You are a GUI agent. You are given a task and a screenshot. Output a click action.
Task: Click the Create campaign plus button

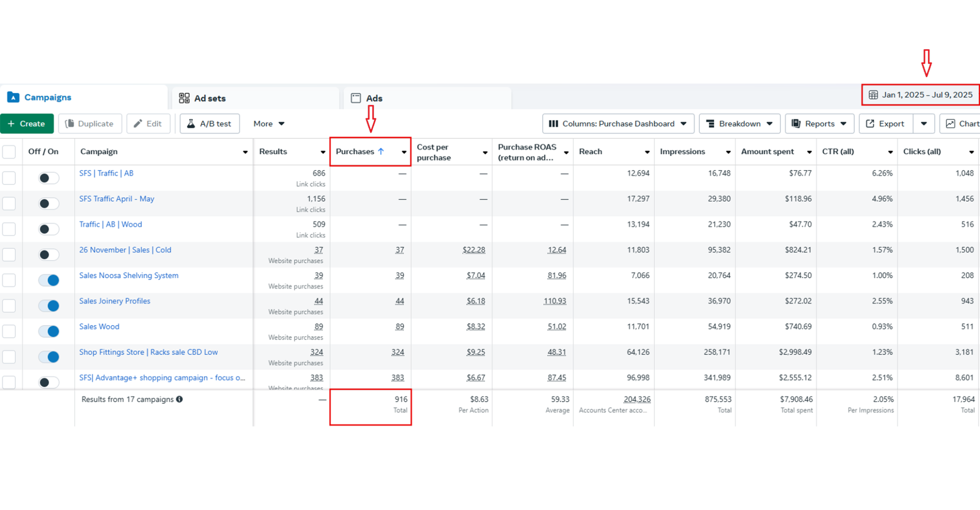[27, 124]
